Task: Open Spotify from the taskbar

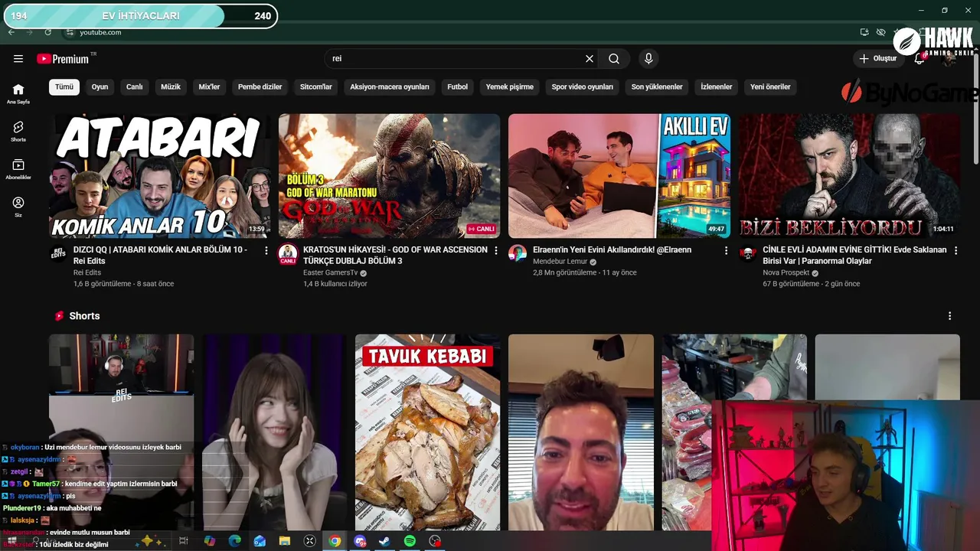Action: [x=410, y=541]
